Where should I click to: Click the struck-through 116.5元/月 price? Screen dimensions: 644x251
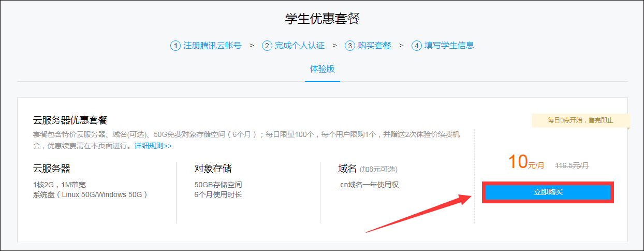[x=572, y=165]
